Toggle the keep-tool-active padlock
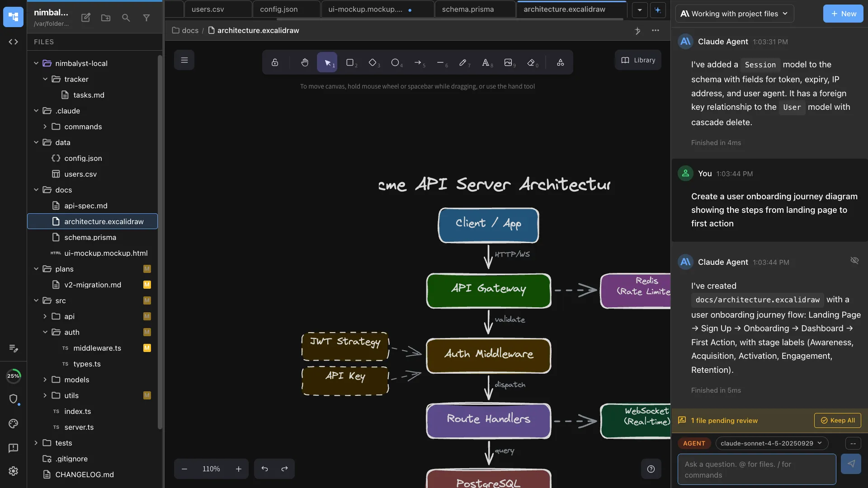This screenshot has height=488, width=868. 275,62
